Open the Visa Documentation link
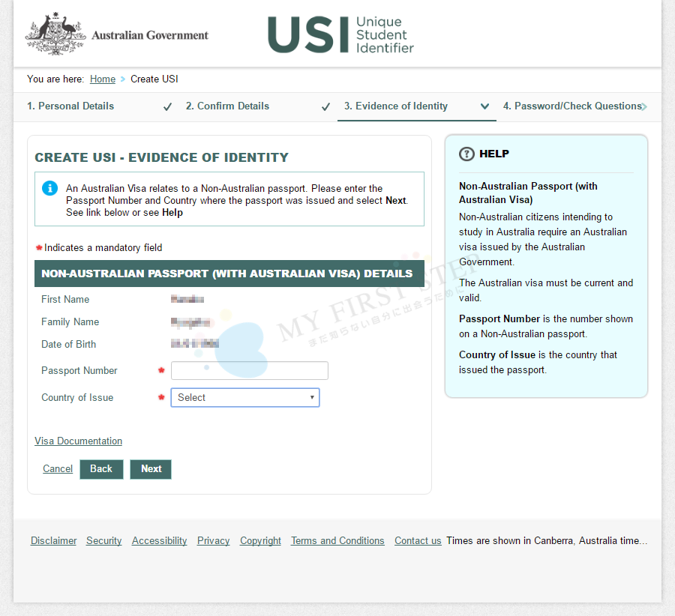The height and width of the screenshot is (616, 675). point(78,441)
